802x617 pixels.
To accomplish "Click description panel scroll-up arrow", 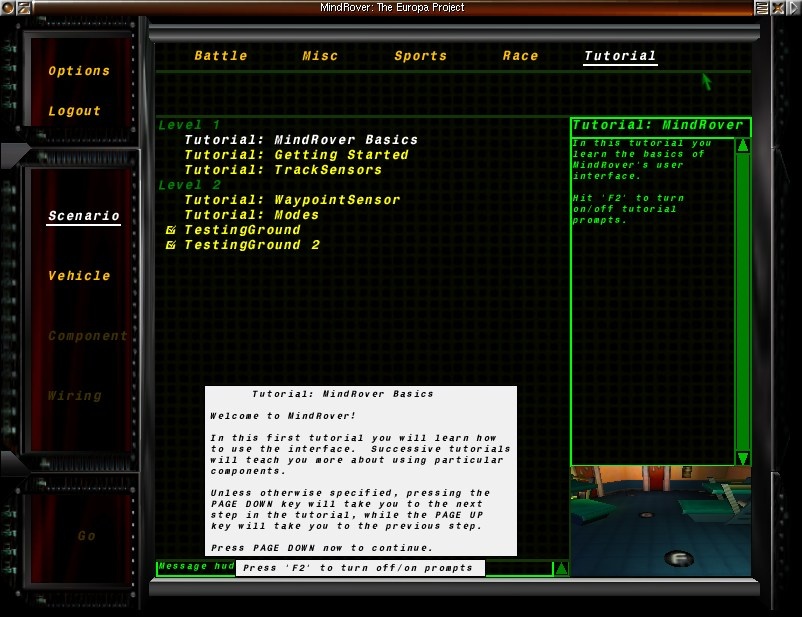I will (743, 146).
